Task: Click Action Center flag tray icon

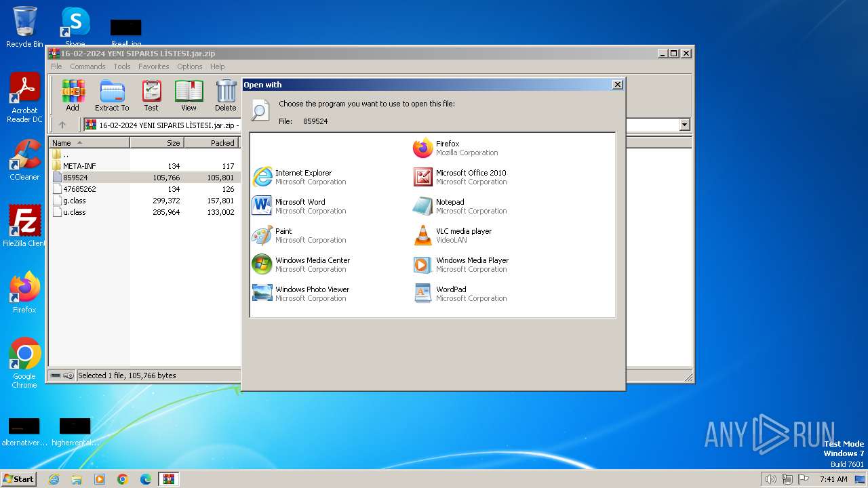Action: (x=804, y=479)
